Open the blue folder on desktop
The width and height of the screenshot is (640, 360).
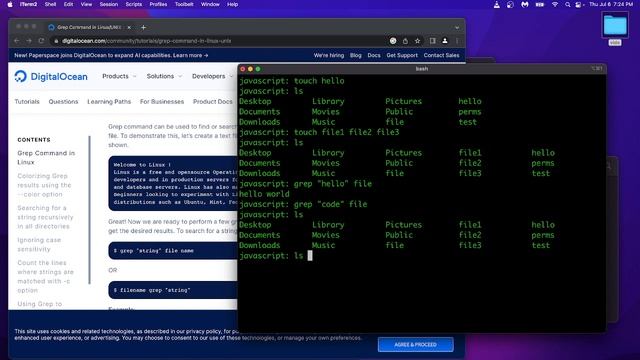(615, 25)
